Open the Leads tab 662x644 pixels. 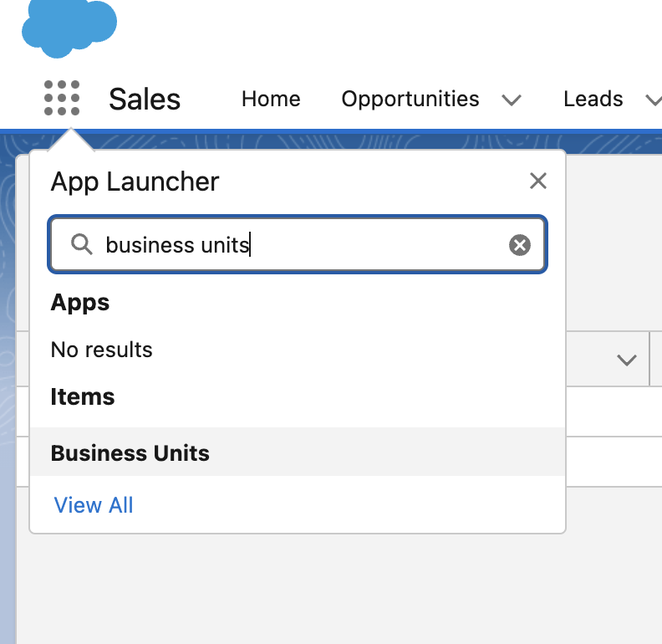coord(593,99)
